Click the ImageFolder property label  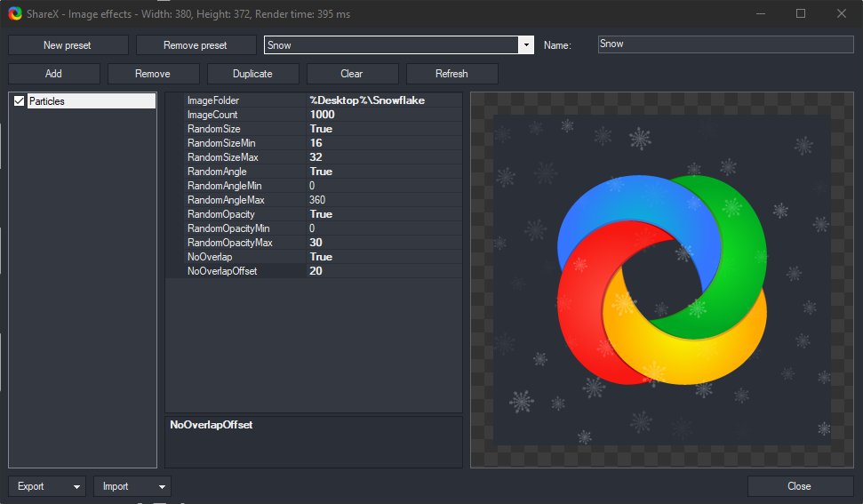tap(213, 100)
